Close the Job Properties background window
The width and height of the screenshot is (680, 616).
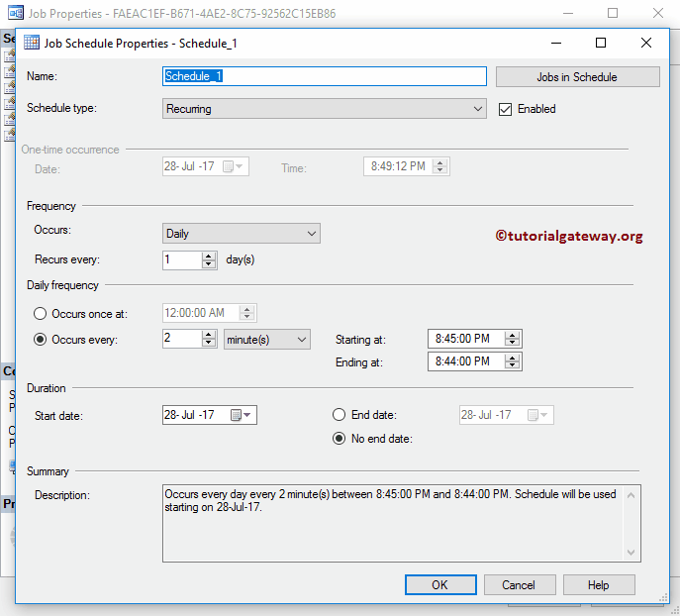[x=658, y=13]
